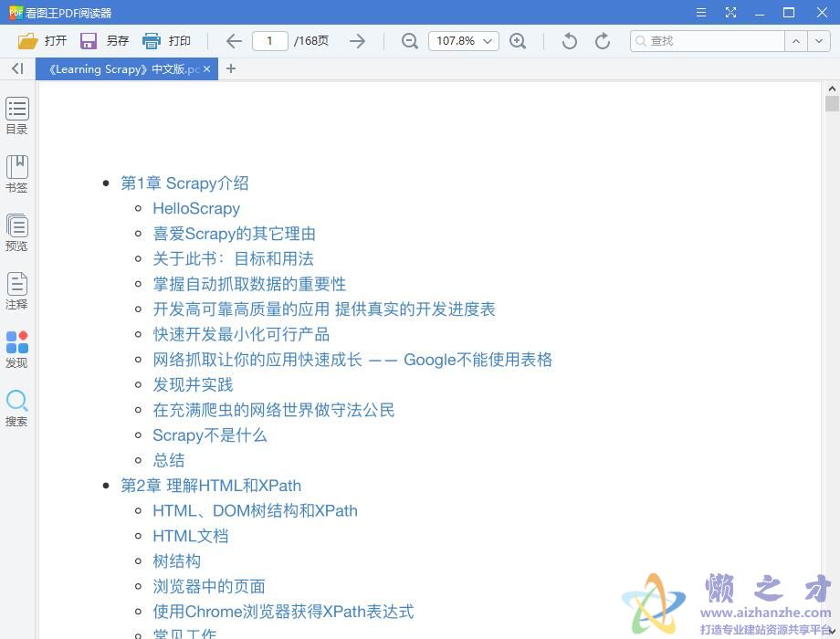Print the document with 打印
The image size is (840, 639).
pyautogui.click(x=166, y=41)
